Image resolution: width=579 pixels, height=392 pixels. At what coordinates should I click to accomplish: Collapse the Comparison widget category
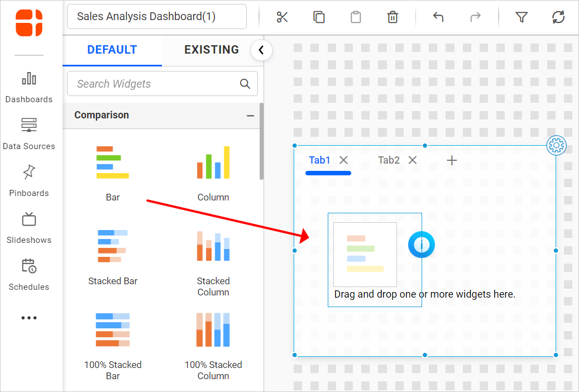(250, 115)
